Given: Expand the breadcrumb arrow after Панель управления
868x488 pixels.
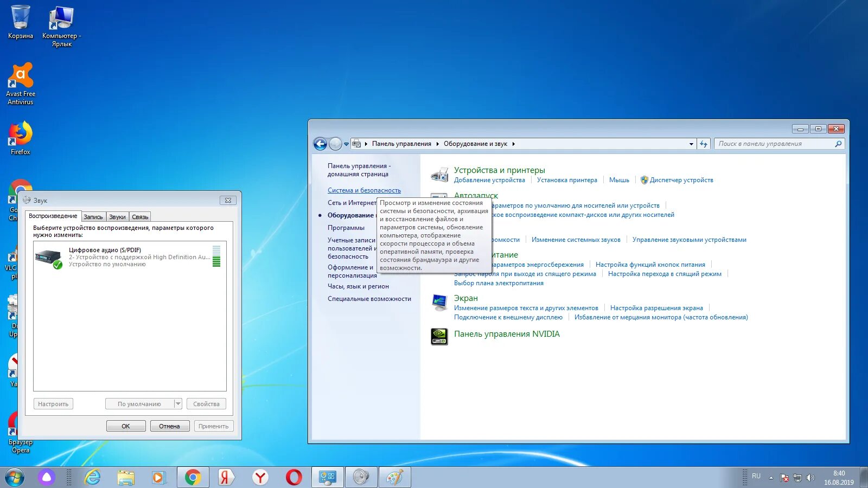Looking at the screenshot, I should click(x=437, y=144).
